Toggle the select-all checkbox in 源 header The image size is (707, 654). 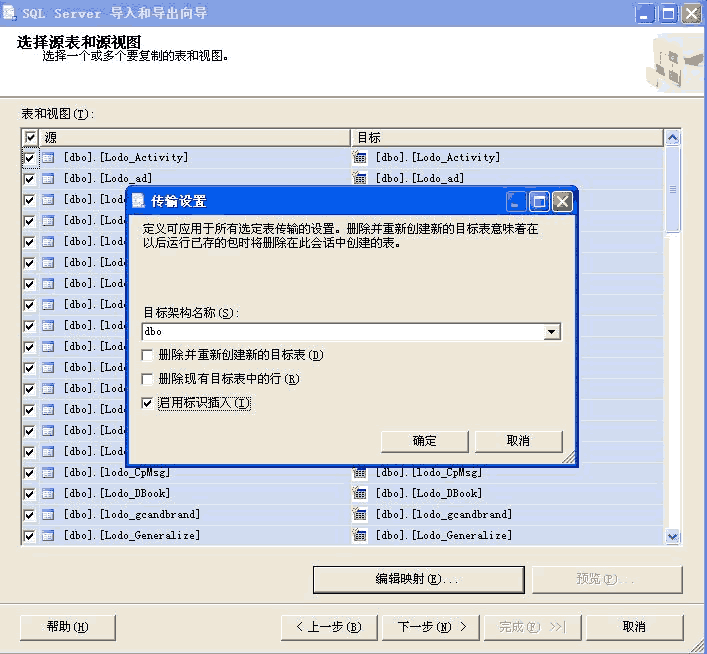pos(30,137)
